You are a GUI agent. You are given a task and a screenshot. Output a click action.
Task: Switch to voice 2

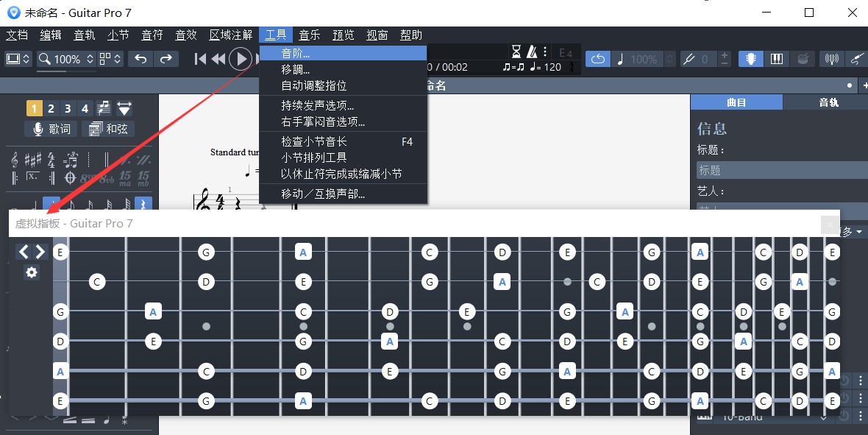(x=50, y=107)
